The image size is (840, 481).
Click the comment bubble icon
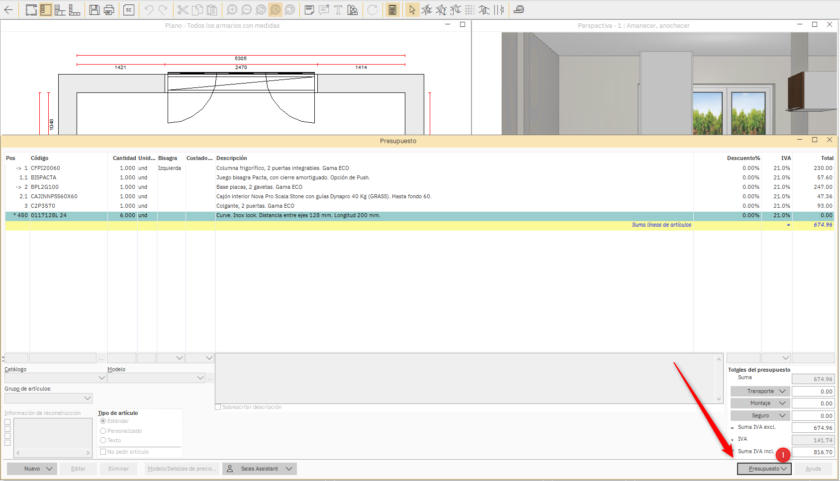click(324, 10)
